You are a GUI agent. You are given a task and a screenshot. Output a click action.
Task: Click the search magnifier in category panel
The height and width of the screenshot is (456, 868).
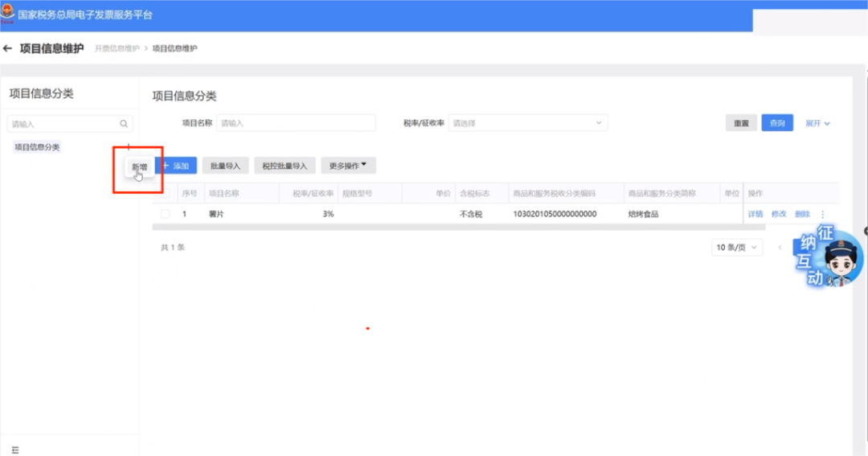click(x=124, y=124)
